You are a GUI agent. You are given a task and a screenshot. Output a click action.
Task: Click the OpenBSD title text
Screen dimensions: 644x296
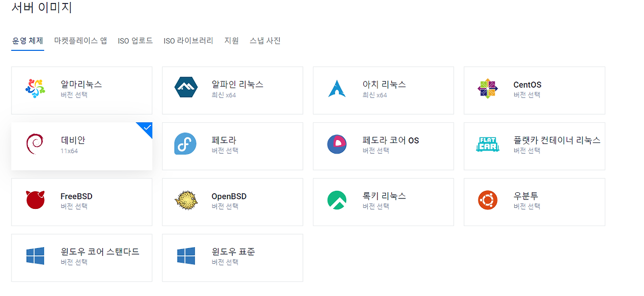pyautogui.click(x=229, y=196)
